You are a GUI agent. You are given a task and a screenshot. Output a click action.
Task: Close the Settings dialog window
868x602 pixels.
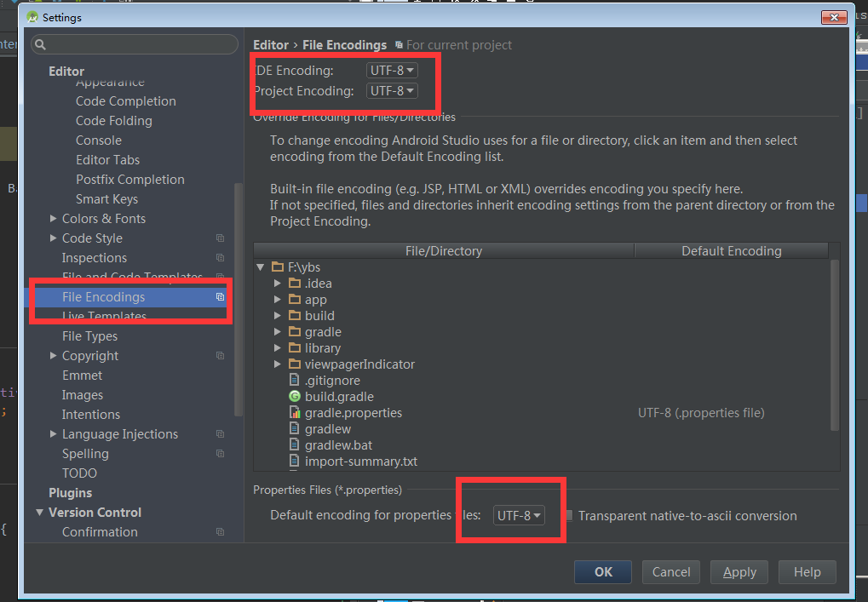pos(834,18)
